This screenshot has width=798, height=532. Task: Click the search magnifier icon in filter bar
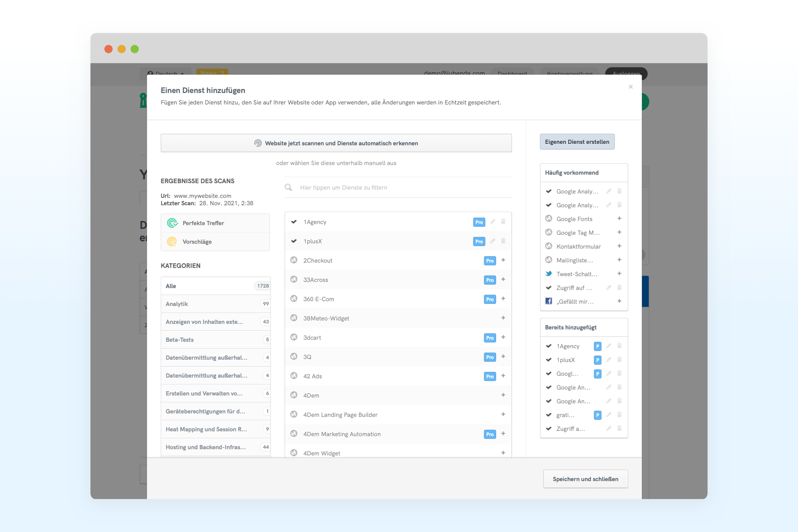(x=288, y=187)
